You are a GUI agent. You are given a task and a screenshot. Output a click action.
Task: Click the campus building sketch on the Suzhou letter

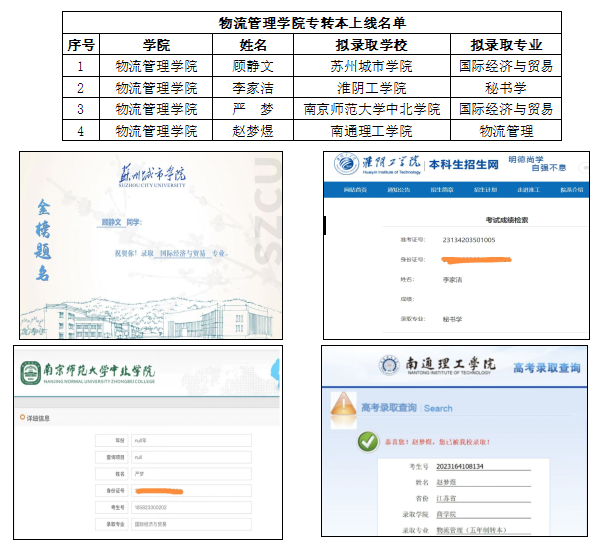pos(151,318)
